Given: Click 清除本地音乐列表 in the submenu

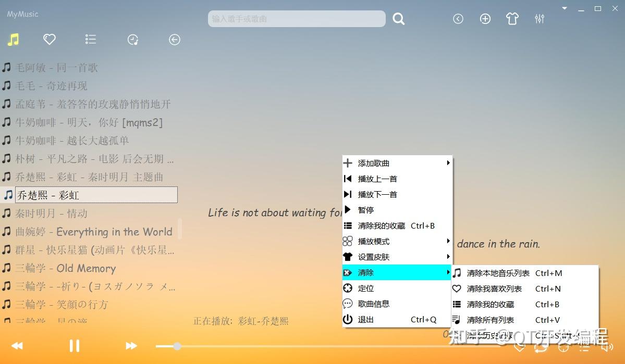Looking at the screenshot, I should [498, 273].
